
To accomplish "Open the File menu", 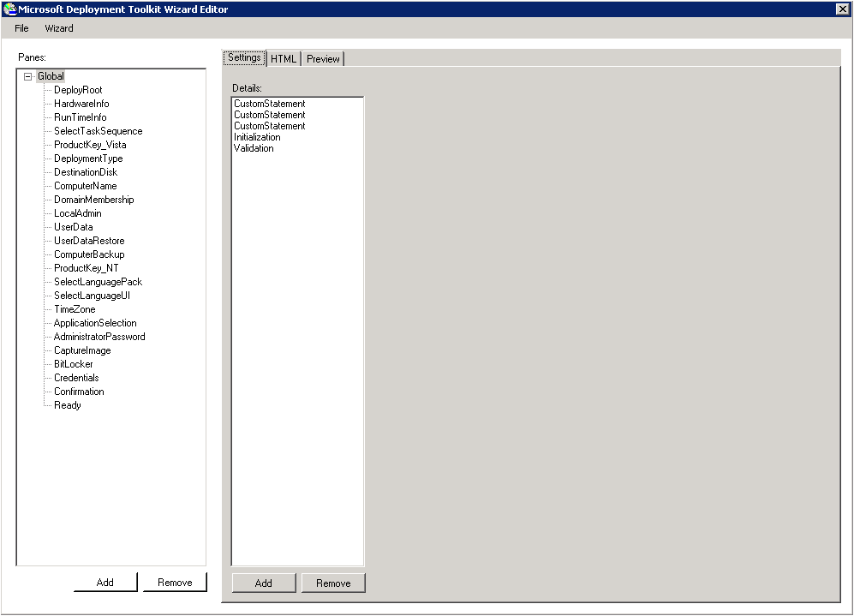I will coord(21,28).
